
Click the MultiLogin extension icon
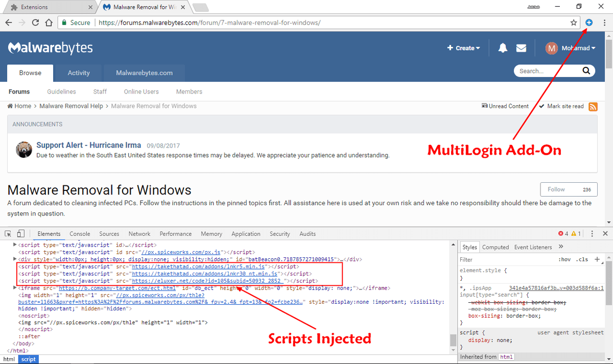588,22
